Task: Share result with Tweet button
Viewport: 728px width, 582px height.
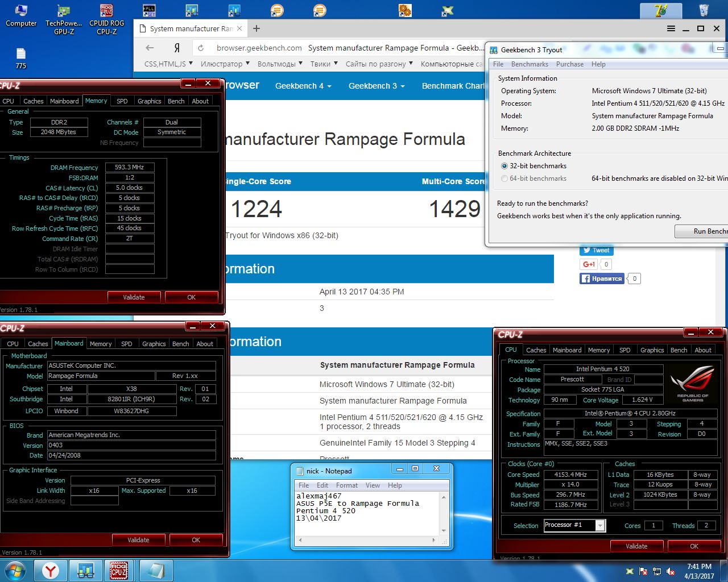Action: (596, 250)
